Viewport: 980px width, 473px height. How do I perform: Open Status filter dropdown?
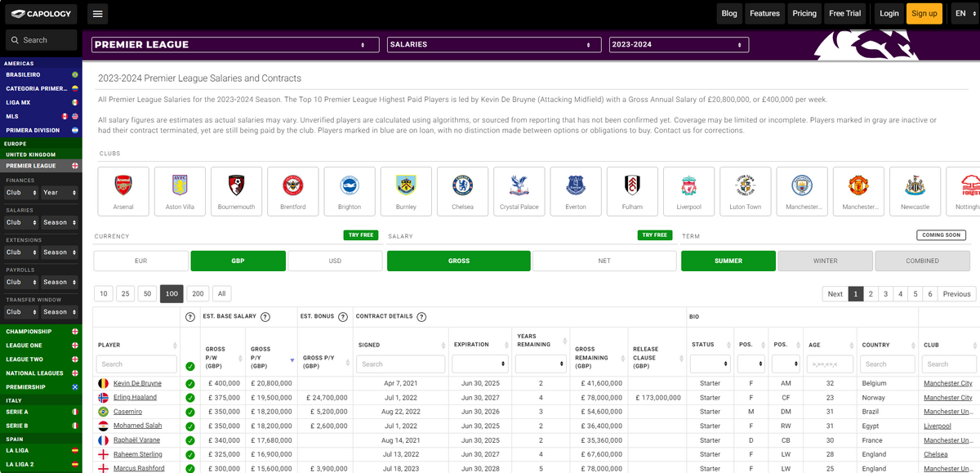709,364
